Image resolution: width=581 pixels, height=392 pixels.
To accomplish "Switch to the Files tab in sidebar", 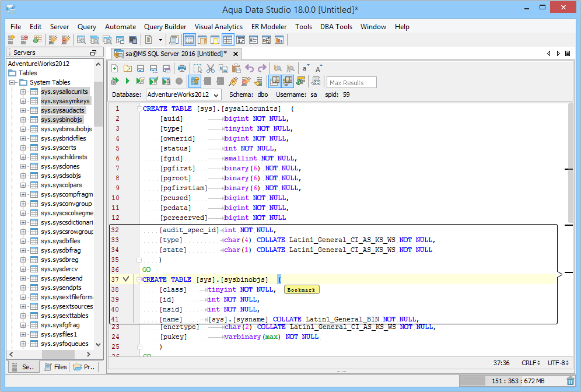I will [x=55, y=367].
